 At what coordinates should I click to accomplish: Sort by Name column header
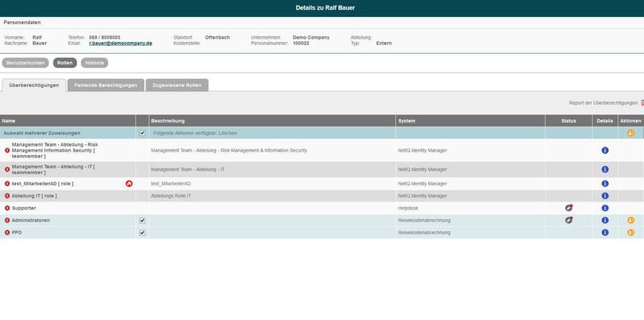point(68,121)
